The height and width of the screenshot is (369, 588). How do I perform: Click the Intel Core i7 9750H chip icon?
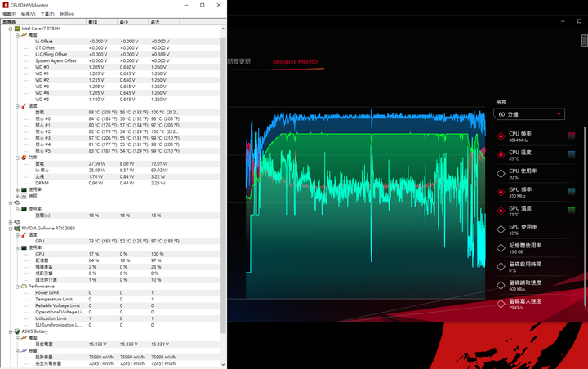17,29
